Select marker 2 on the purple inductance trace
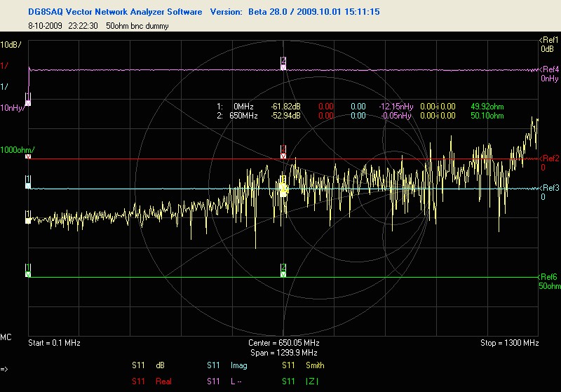561x392 pixels. (x=283, y=63)
